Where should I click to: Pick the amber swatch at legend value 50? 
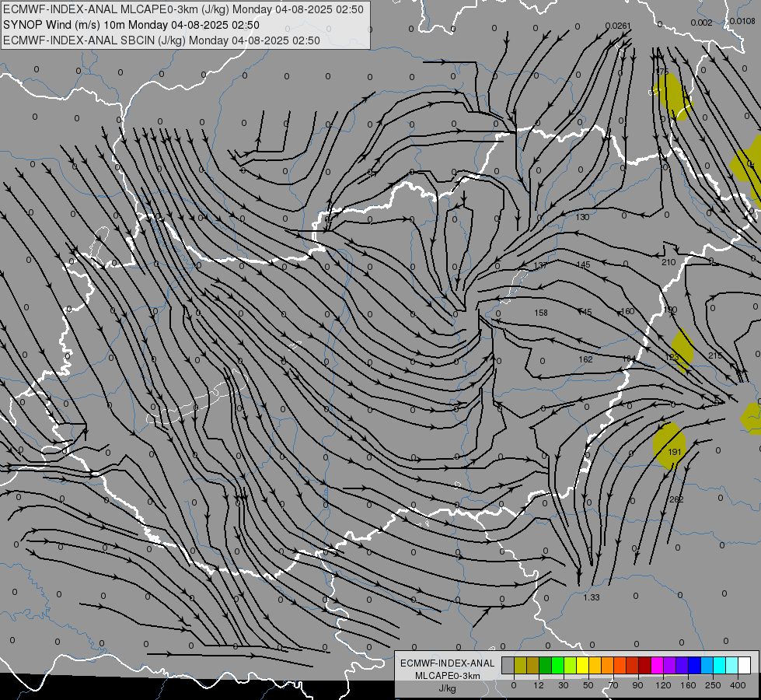(x=595, y=665)
